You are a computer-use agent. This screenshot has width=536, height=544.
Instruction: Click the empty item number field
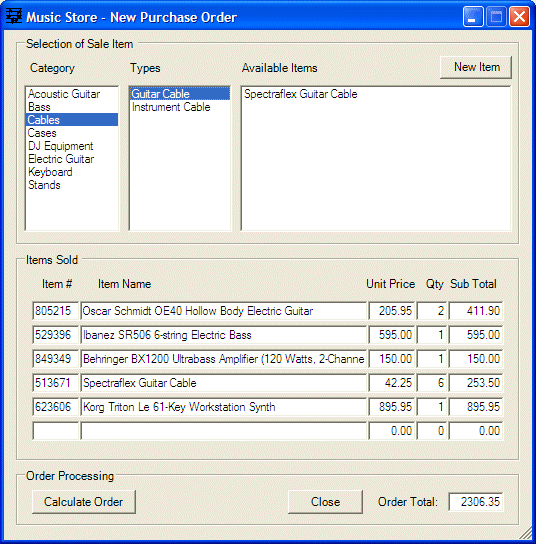(56, 431)
